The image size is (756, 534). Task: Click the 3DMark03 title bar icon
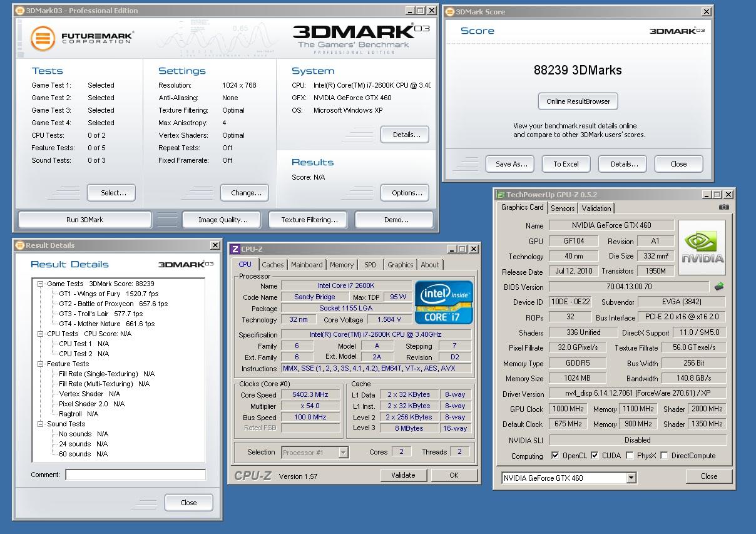pyautogui.click(x=20, y=11)
